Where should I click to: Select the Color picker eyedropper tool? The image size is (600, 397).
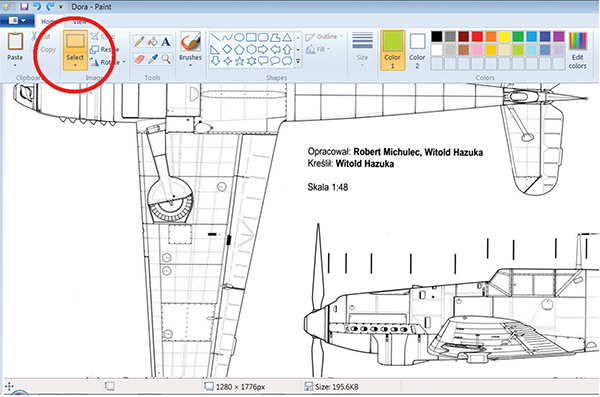pos(153,59)
